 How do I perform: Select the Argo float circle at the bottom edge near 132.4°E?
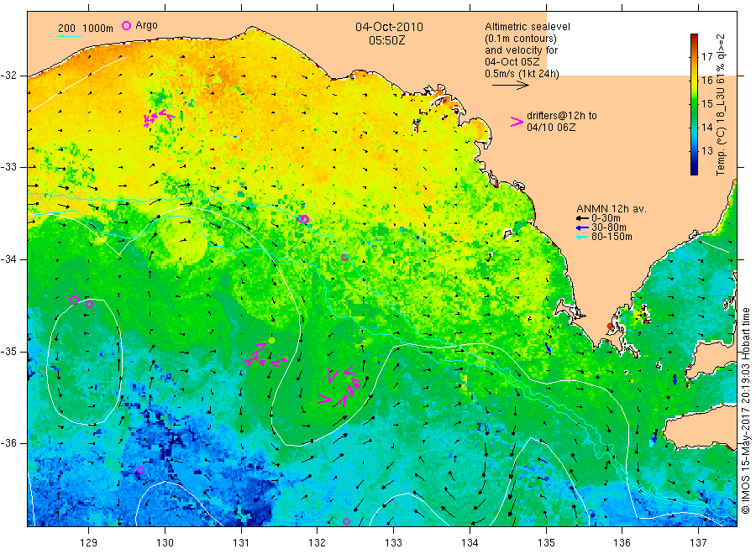pos(346,522)
